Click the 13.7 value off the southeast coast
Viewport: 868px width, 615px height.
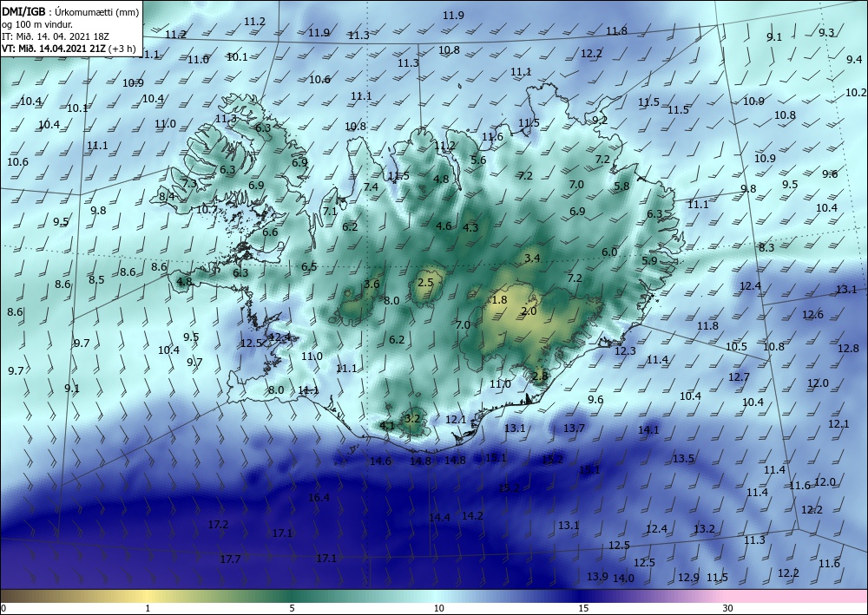(574, 428)
